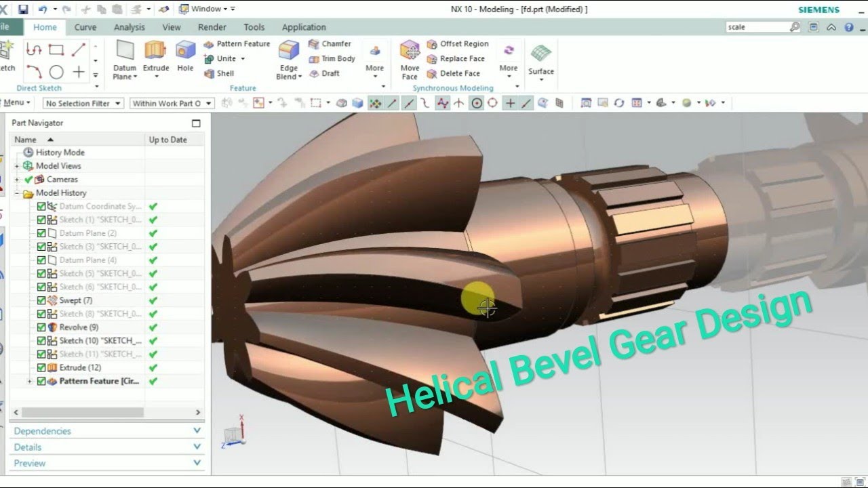Click the Offset Region command
The image size is (868, 488).
[458, 43]
